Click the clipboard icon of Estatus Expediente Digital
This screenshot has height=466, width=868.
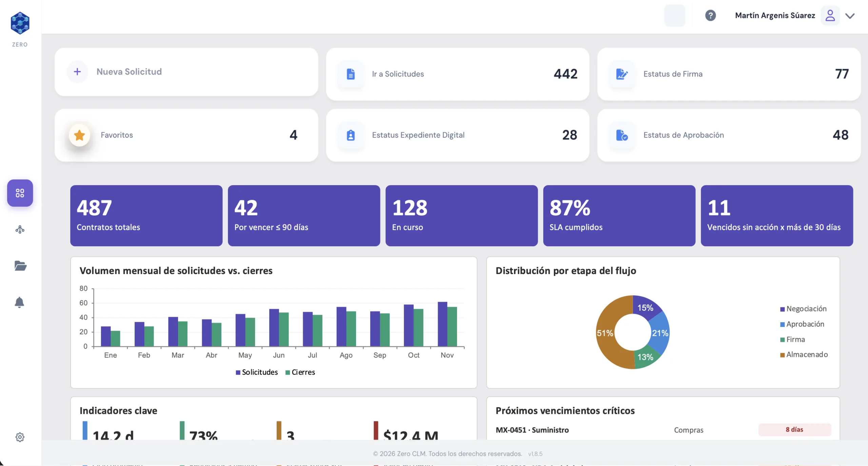[351, 135]
